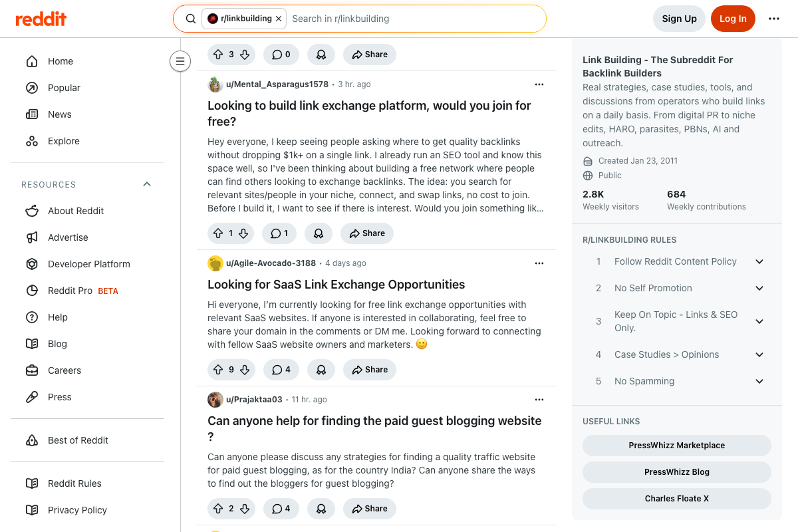Open Popular in sidebar
Viewport: 798px width, 532px height.
point(87,88)
